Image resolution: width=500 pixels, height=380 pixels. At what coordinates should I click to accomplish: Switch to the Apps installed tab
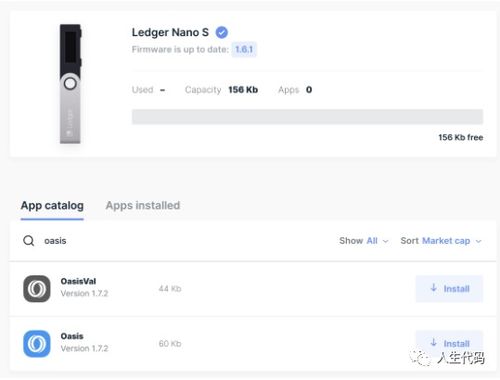coord(143,205)
